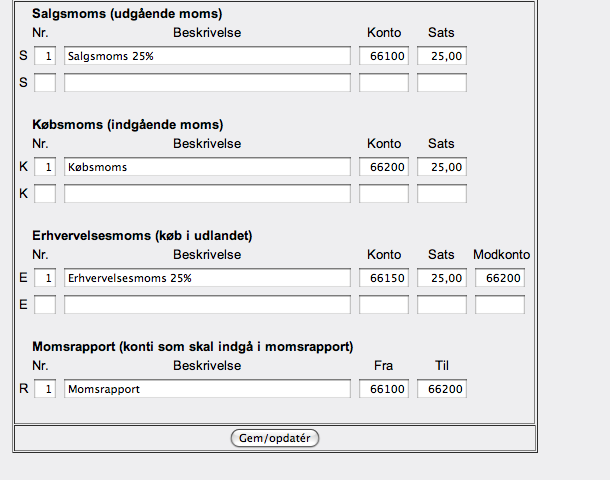Select the Erhvervelsesmoms Konto field 66150
The image size is (610, 480).
pos(384,278)
